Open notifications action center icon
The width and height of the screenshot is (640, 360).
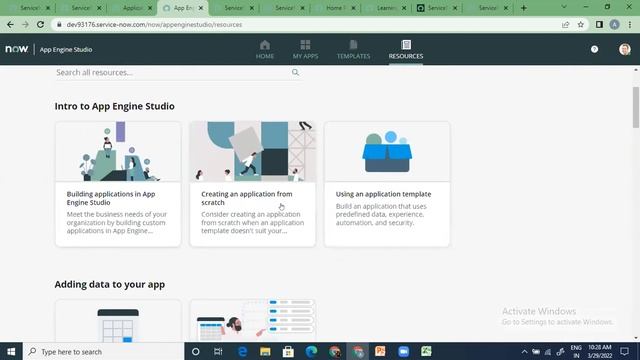pos(624,351)
